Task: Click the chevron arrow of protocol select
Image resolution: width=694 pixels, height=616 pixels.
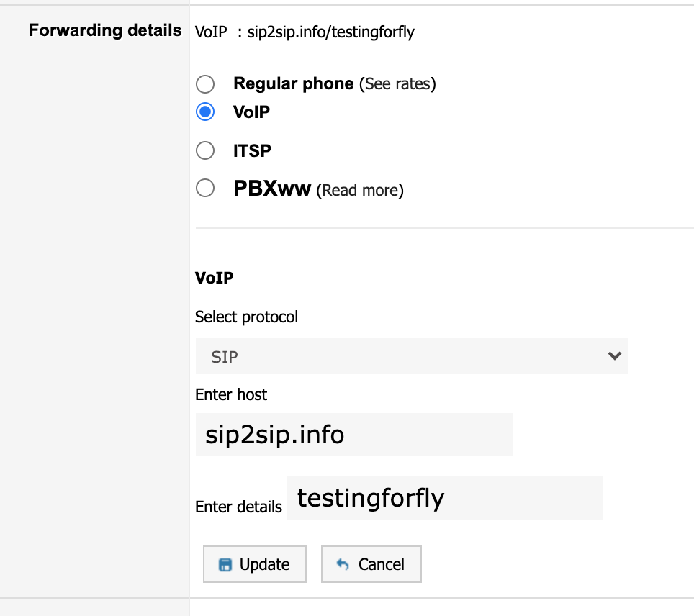Action: [x=614, y=356]
